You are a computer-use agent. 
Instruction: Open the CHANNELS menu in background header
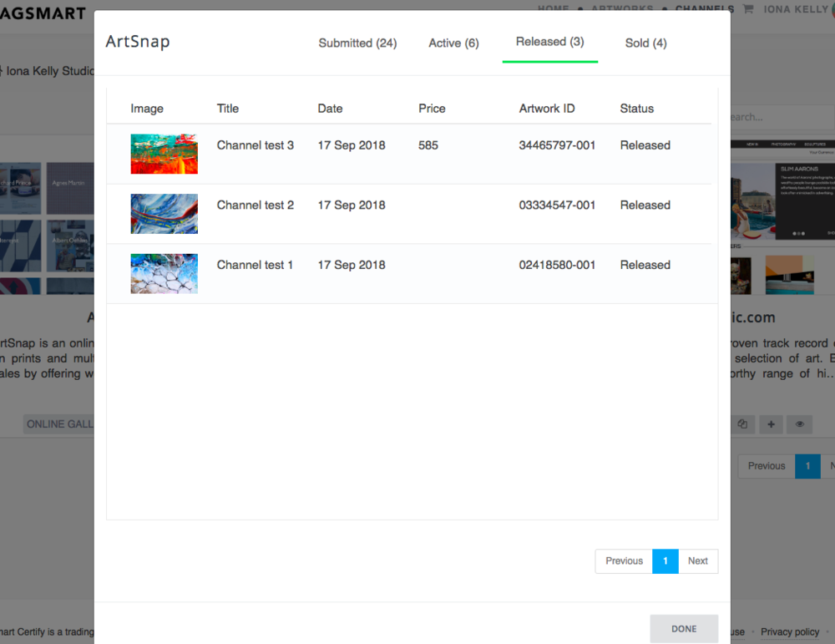[705, 9]
